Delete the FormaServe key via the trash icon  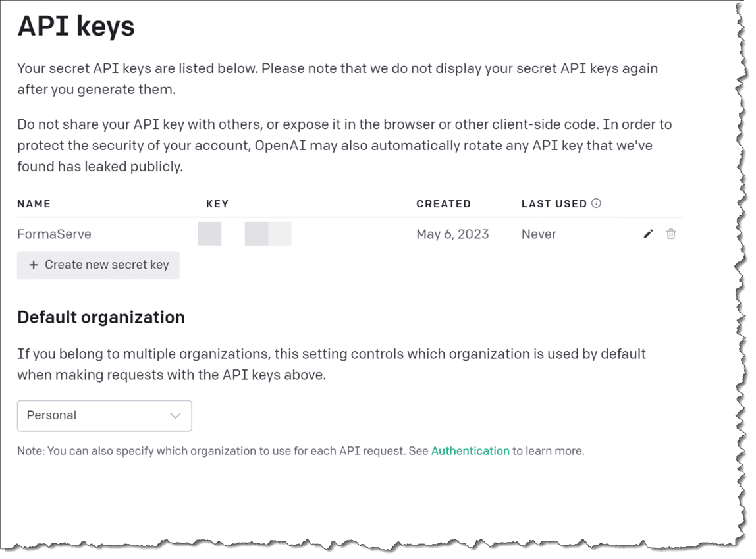[670, 234]
